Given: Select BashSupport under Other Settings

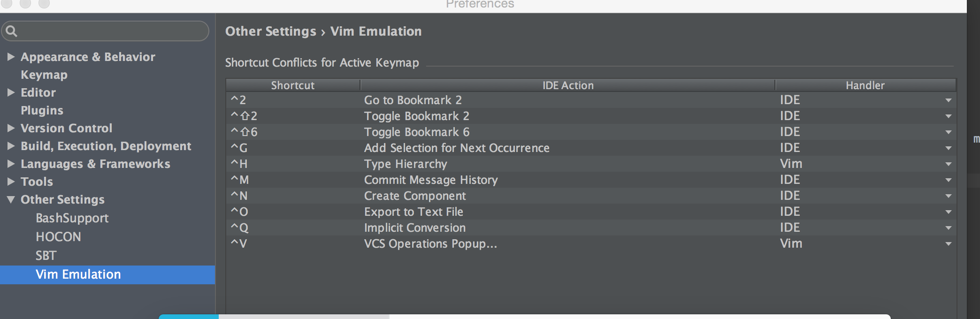Looking at the screenshot, I should 72,218.
